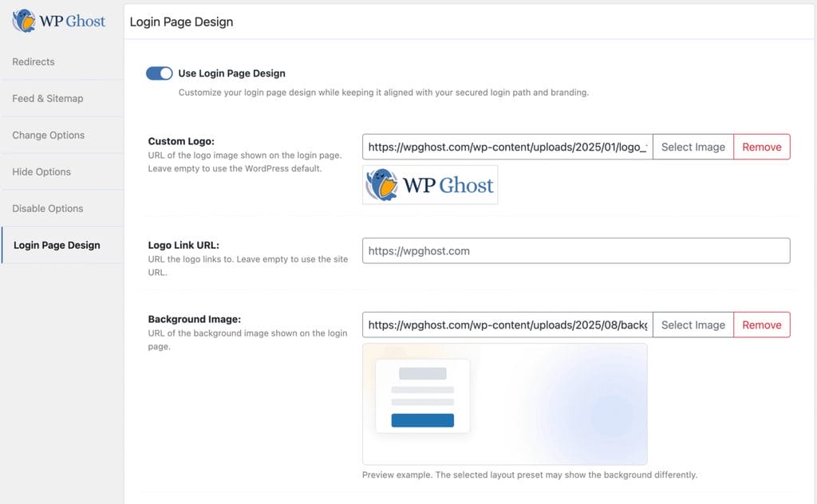
Task: Click the background image preview example
Action: tap(505, 404)
